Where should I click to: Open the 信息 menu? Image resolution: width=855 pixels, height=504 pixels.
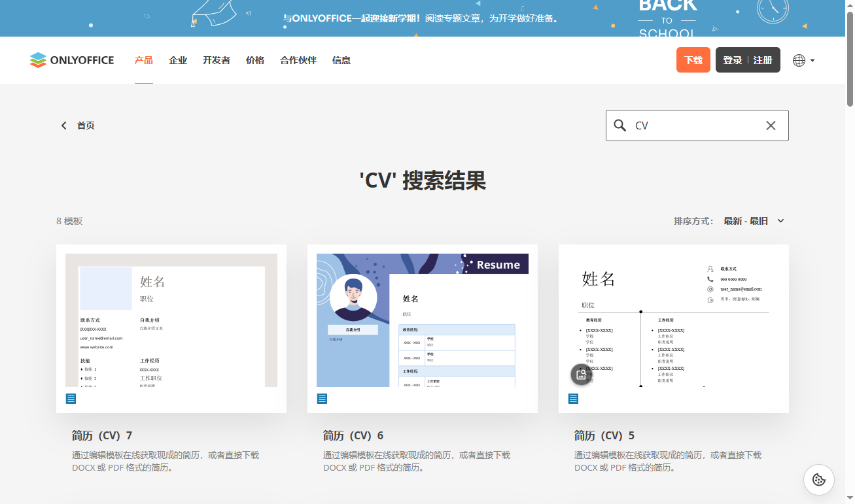click(341, 60)
